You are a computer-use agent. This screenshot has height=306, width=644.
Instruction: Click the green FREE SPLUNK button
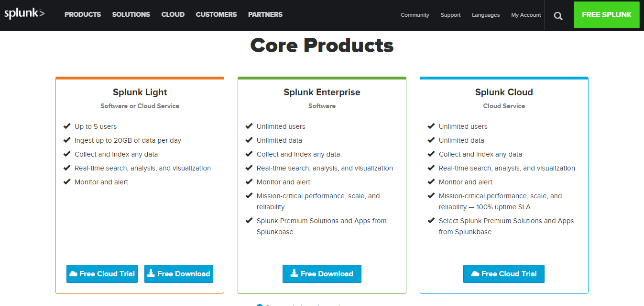[x=606, y=14]
